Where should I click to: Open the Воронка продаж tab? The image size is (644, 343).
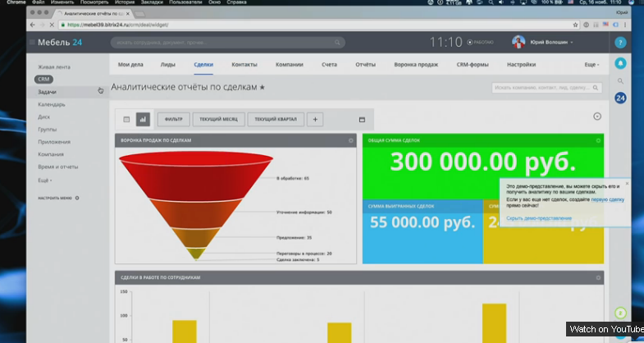(x=416, y=65)
